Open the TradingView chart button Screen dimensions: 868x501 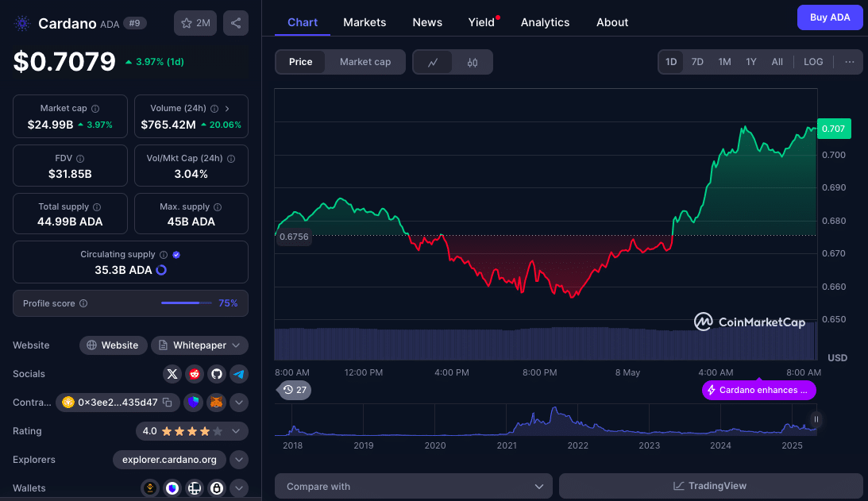coord(710,486)
